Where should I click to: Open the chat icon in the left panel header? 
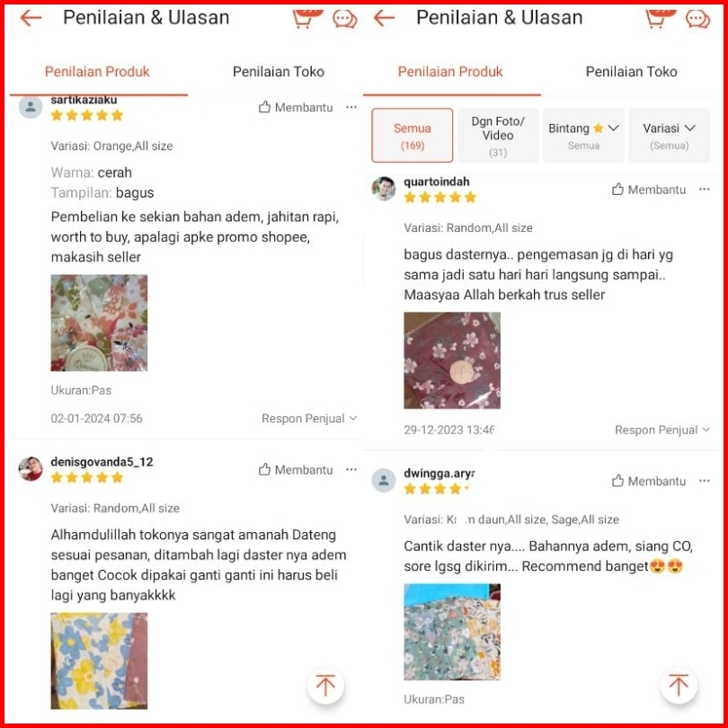pos(344,19)
